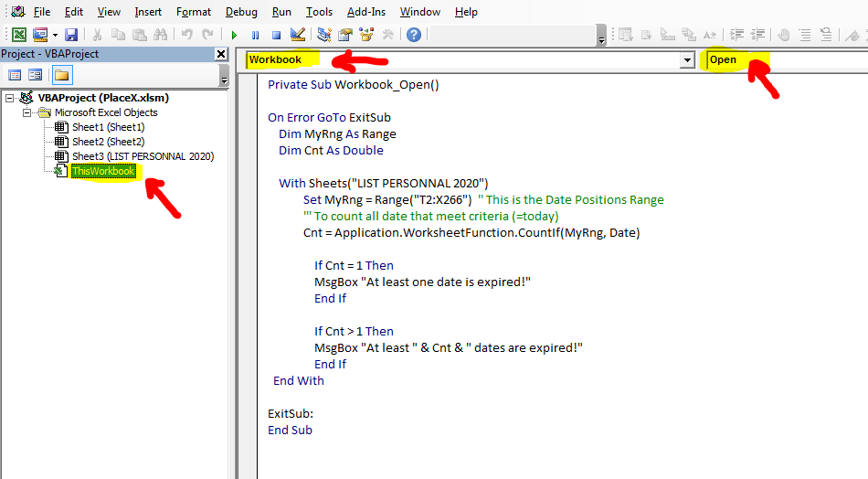Open Project panel toolbar options arrow
Screen dimensions: 868x479
pyautogui.click(x=224, y=75)
